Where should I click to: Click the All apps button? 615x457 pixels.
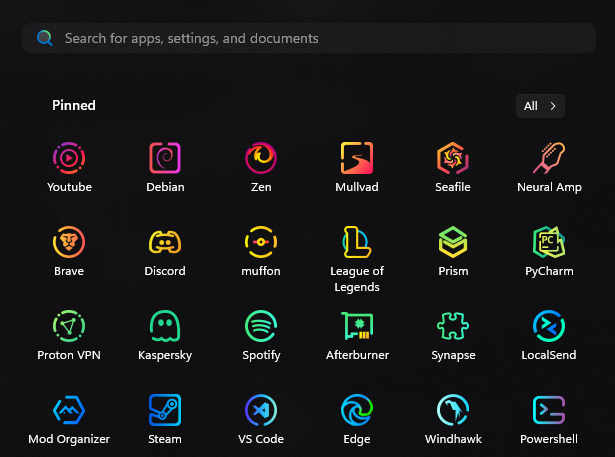point(540,106)
